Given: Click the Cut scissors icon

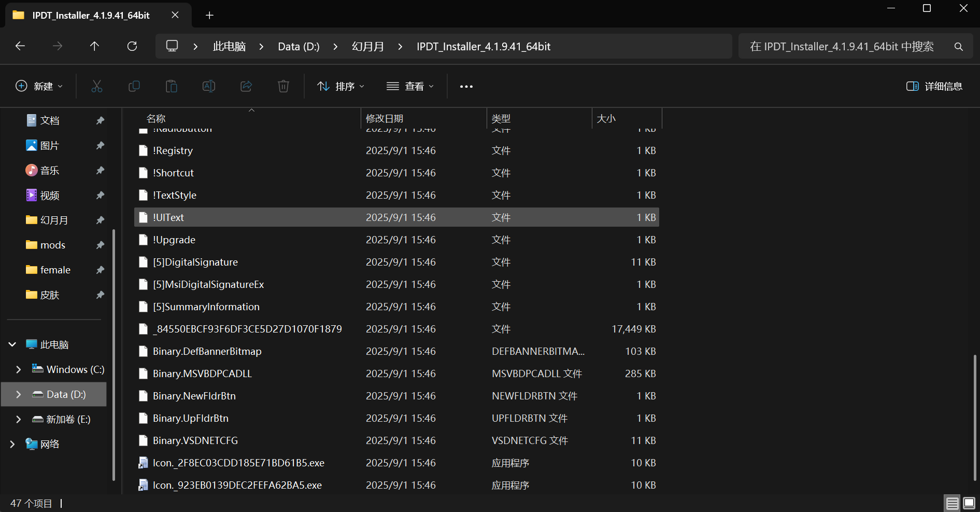Looking at the screenshot, I should [97, 86].
